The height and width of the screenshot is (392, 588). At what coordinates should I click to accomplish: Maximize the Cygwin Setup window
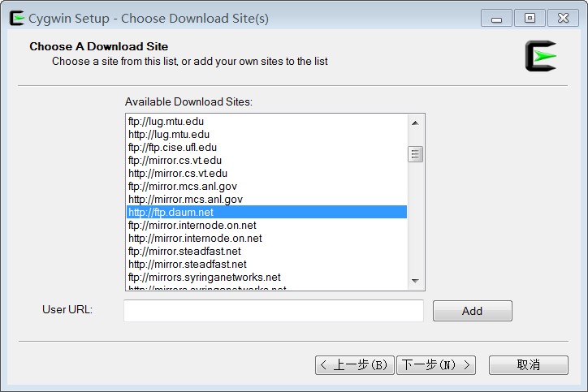[530, 19]
